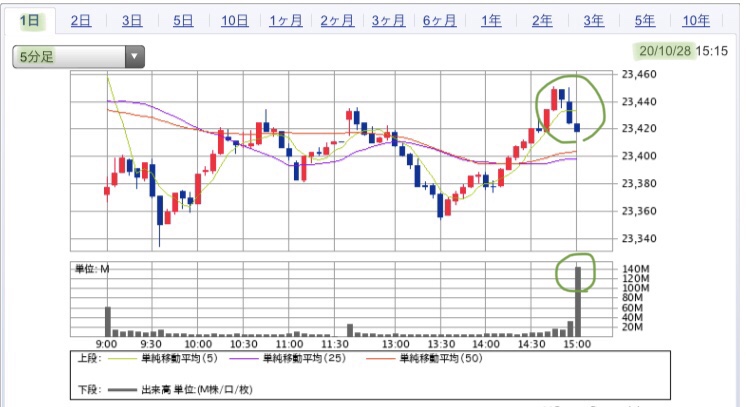Screen dimensions: 749x407
Task: Click the 23,400 price axis label
Action: coord(639,156)
